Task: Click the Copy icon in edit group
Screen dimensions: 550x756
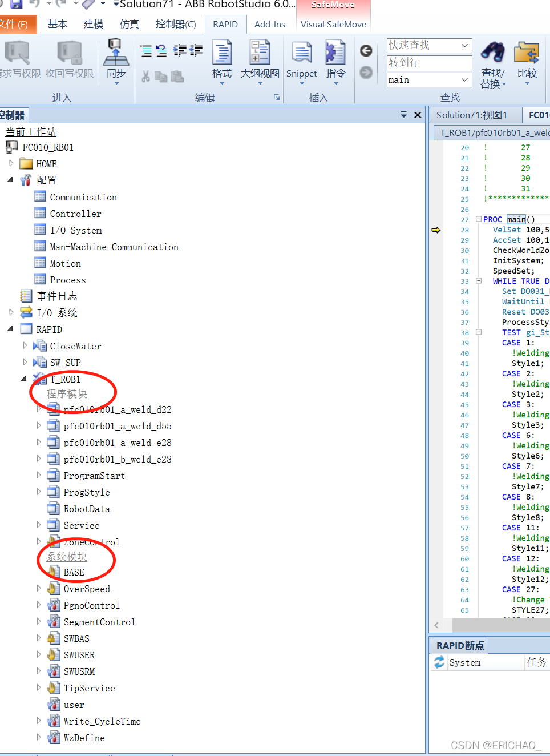Action: pos(161,76)
